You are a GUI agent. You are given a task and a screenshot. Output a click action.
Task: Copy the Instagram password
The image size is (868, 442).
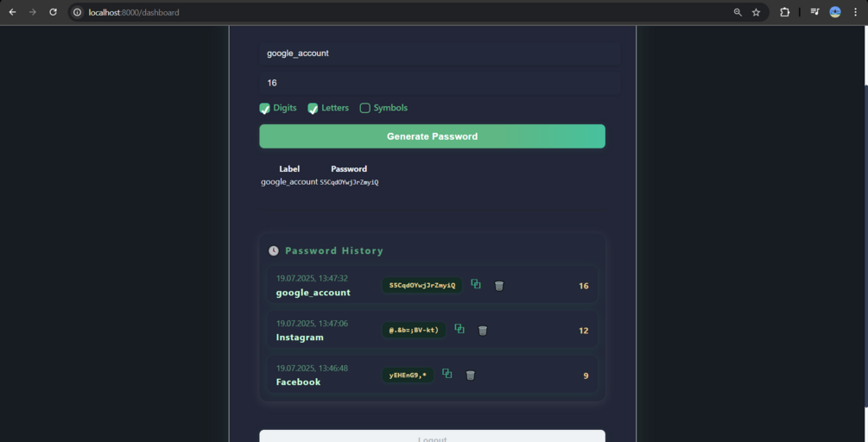pos(459,329)
